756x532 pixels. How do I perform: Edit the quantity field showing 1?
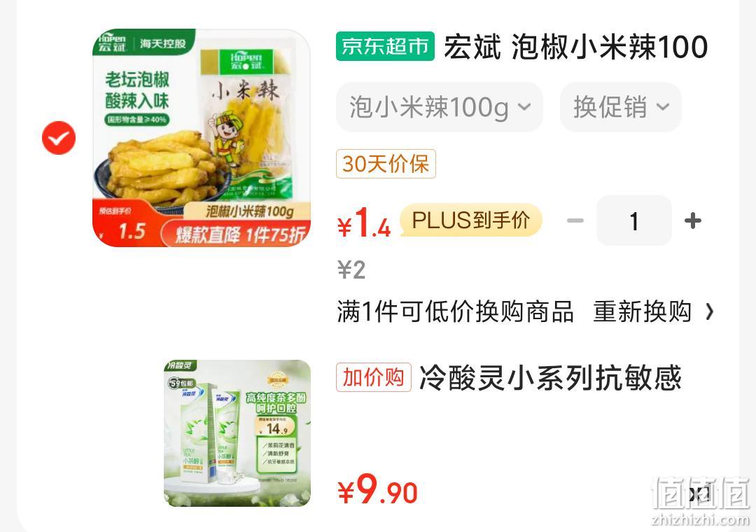[634, 221]
